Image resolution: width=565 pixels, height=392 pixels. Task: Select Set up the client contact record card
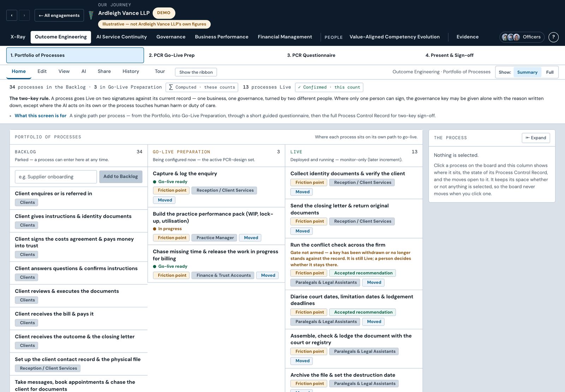point(78,364)
